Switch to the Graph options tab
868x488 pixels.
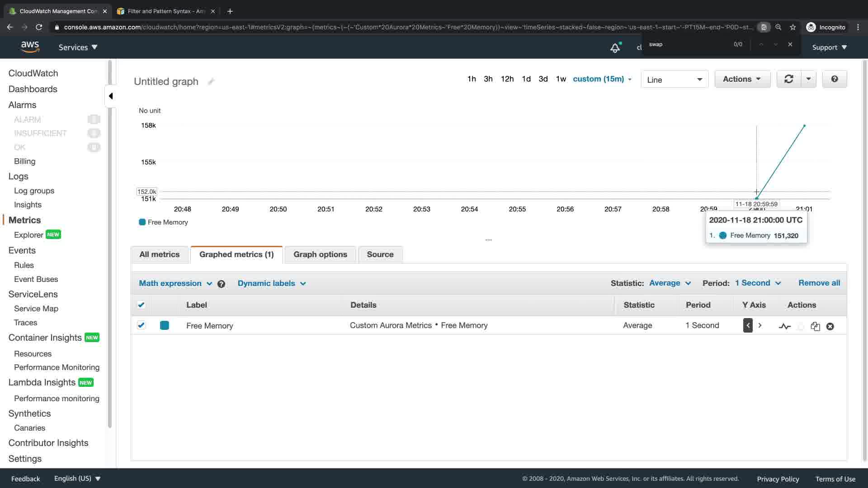[x=320, y=254]
